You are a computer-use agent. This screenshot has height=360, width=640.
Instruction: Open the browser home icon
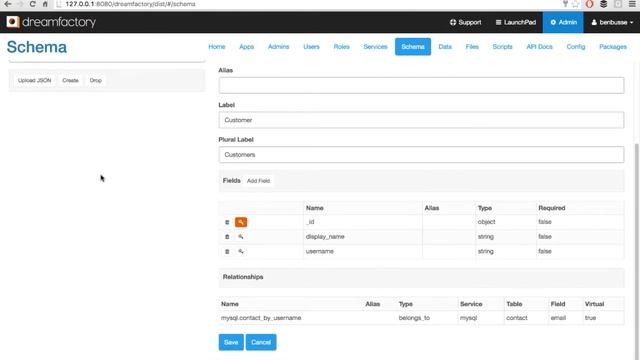pyautogui.click(x=45, y=4)
